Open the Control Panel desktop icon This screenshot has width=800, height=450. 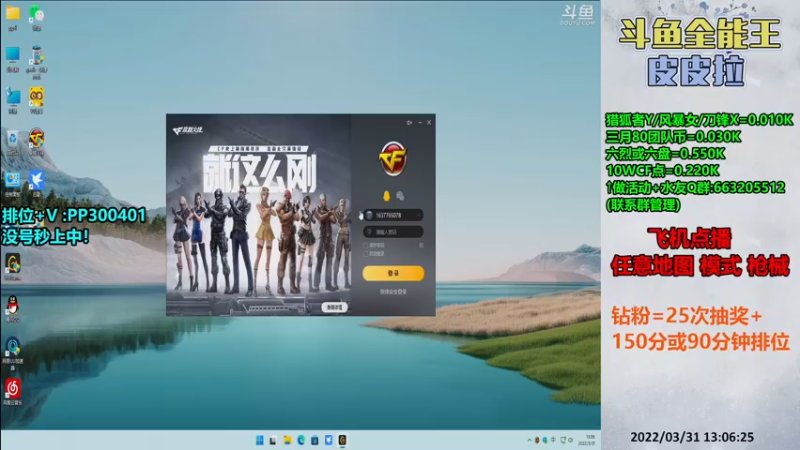(13, 184)
